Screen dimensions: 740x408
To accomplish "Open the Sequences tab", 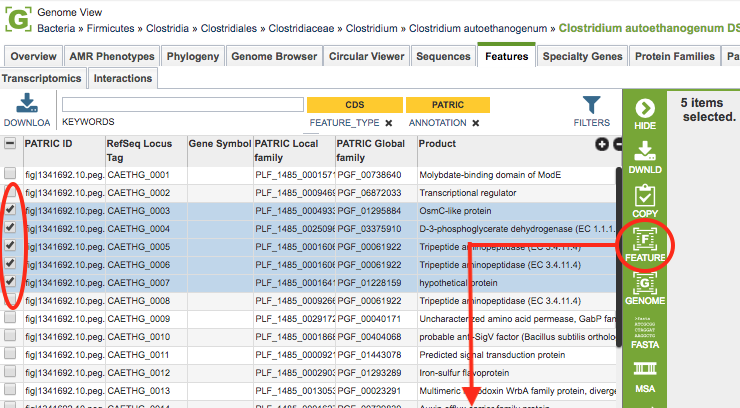I will point(443,56).
